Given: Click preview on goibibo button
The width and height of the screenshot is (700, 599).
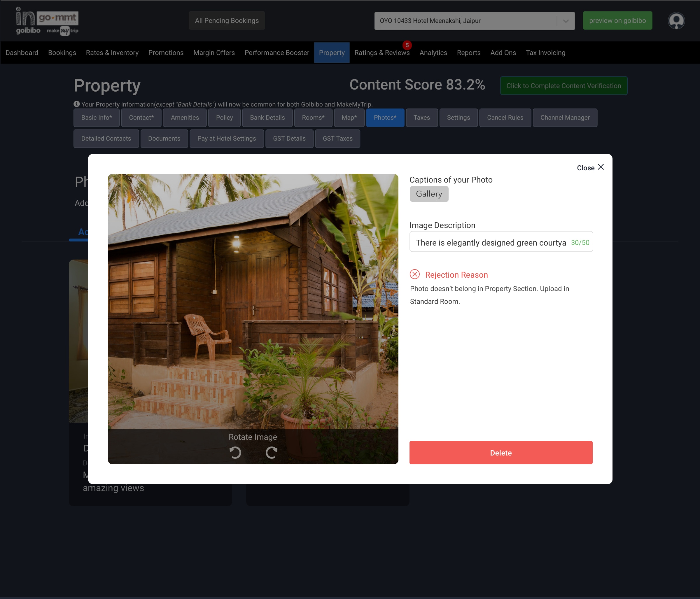Looking at the screenshot, I should pyautogui.click(x=617, y=21).
